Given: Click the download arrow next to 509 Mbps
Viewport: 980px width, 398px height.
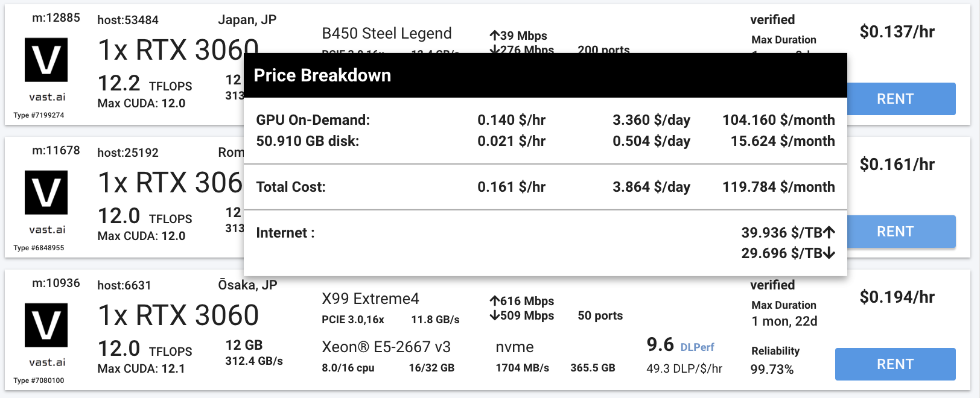Looking at the screenshot, I should click(495, 315).
